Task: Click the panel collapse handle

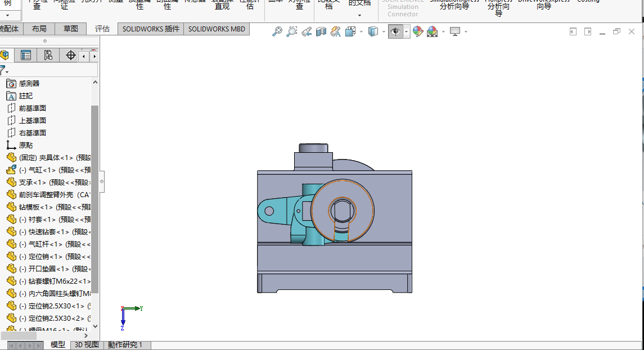Action: click(x=102, y=182)
